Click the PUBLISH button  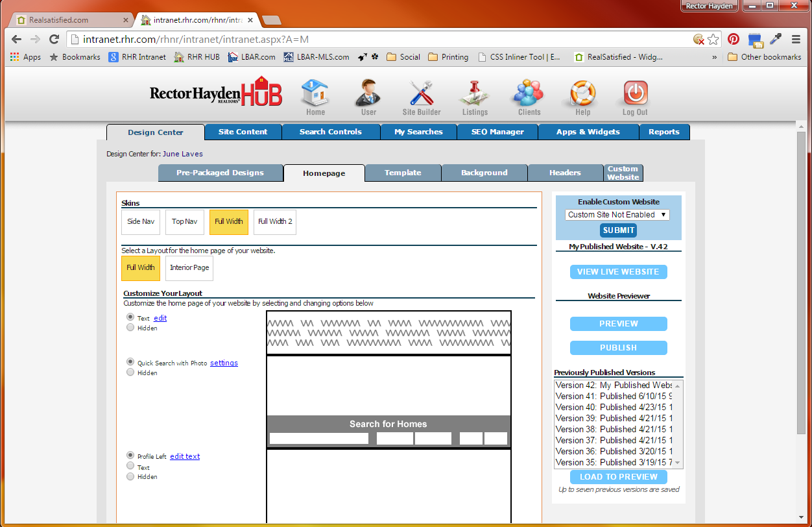point(618,348)
